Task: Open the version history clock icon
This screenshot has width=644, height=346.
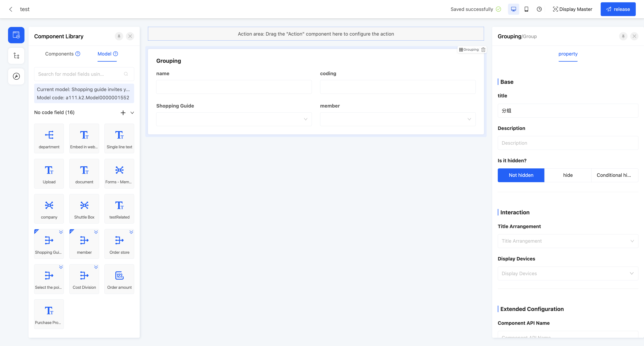Action: tap(539, 9)
